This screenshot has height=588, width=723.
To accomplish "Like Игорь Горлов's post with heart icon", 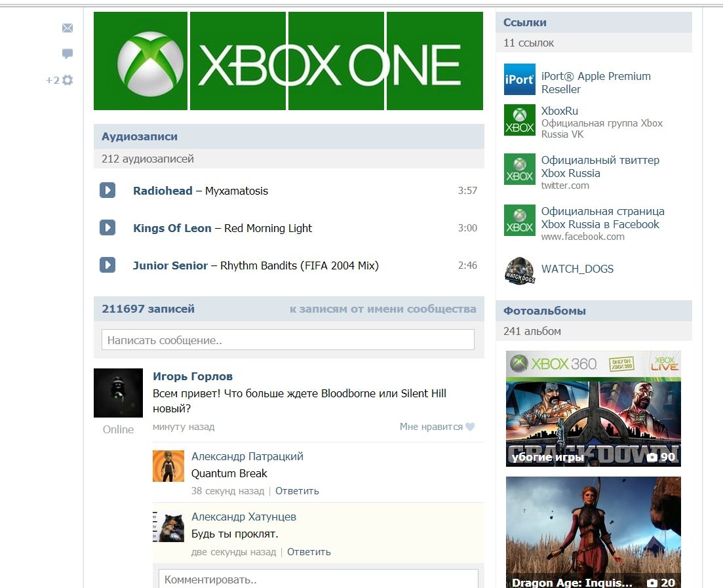I will 470,427.
